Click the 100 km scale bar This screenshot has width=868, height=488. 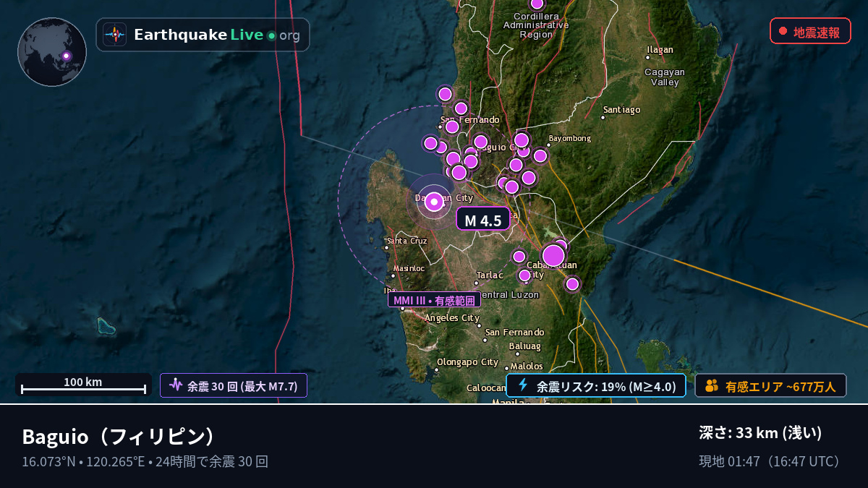(x=83, y=385)
